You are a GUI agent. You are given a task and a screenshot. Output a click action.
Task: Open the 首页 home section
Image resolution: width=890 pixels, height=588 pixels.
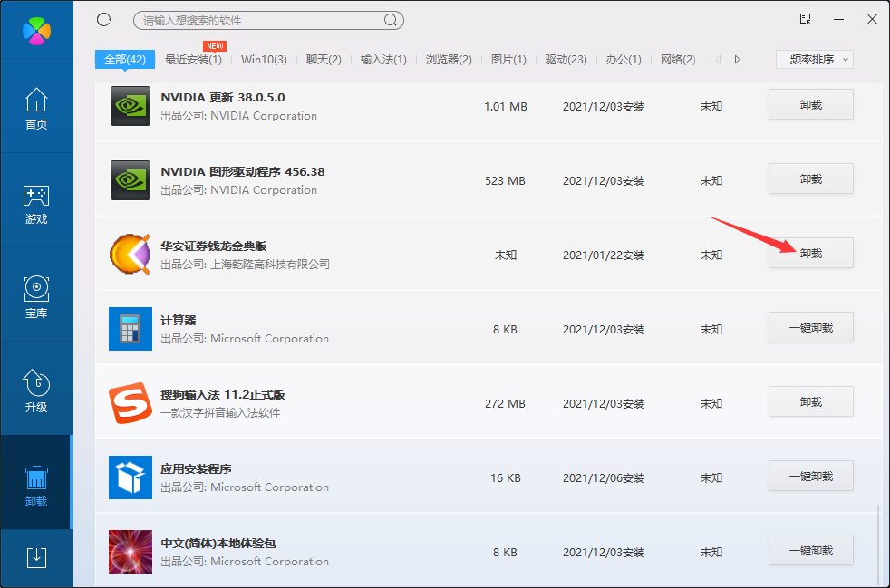(x=36, y=109)
